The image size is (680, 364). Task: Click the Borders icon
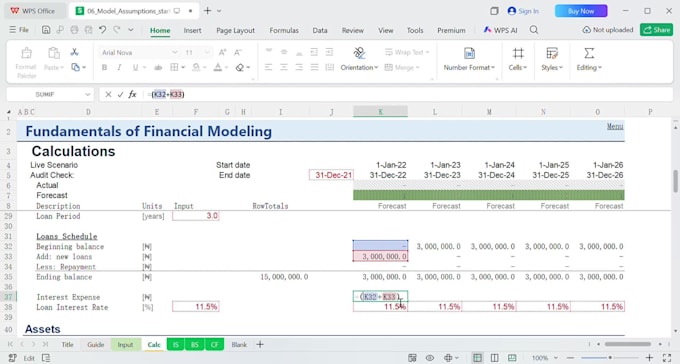(174, 67)
